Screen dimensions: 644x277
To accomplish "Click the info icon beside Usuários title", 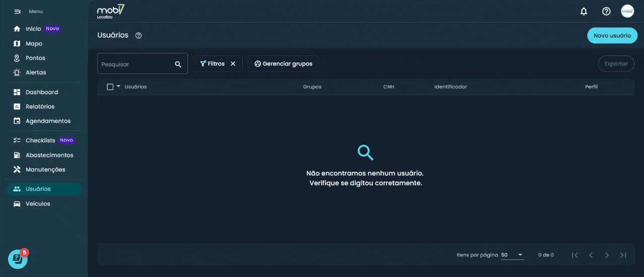I will [139, 36].
